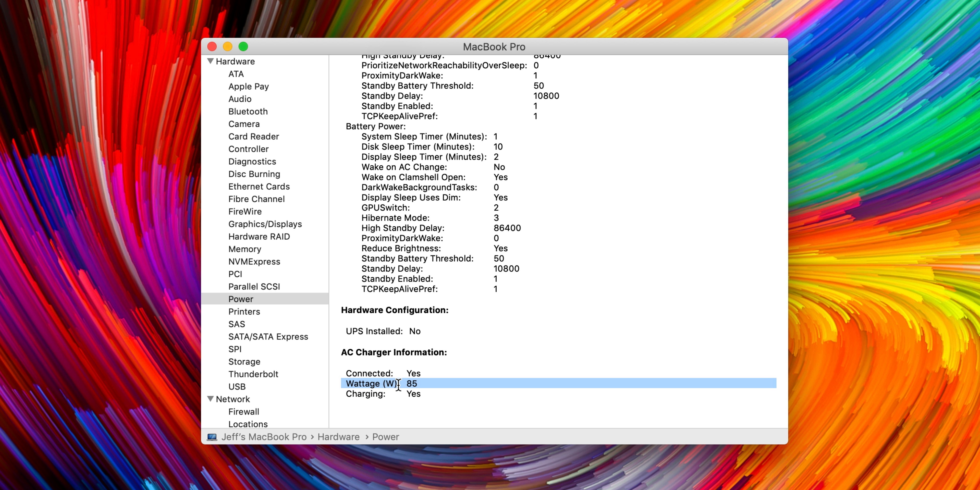Click the MacBook Pro window title
The height and width of the screenshot is (490, 980).
click(494, 46)
